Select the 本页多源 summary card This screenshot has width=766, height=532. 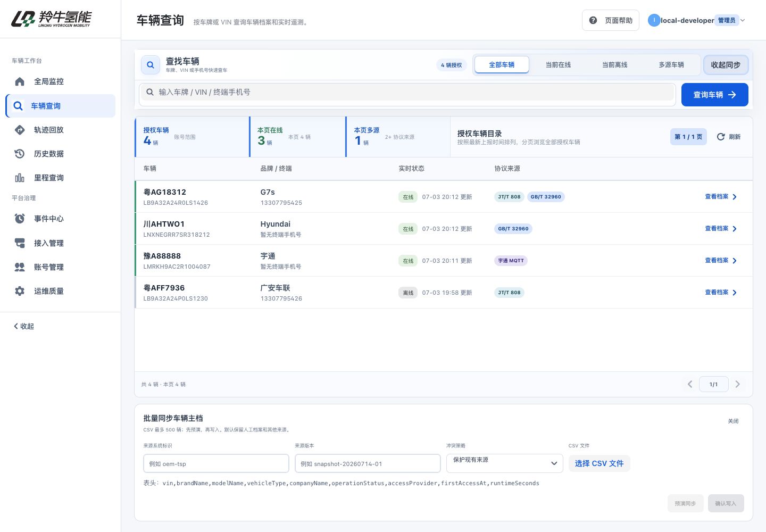[398, 137]
